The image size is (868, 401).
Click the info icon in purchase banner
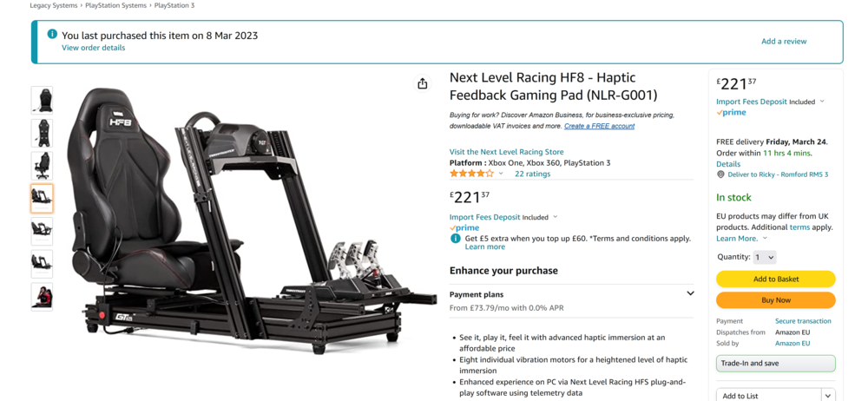52,35
